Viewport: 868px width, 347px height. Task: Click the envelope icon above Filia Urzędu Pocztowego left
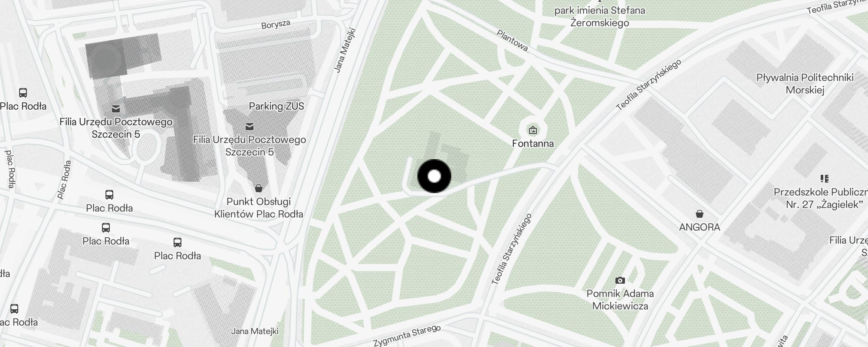[x=116, y=108]
